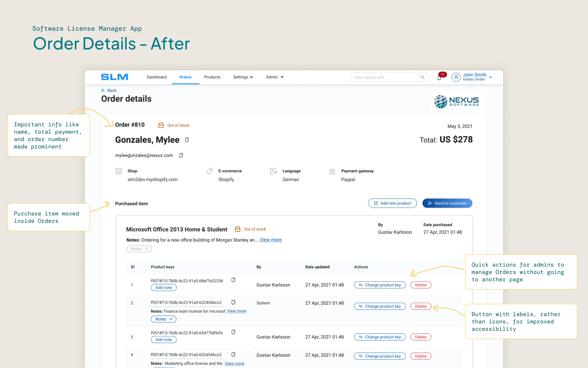Change product key for row 1
The height and width of the screenshot is (368, 588).
pos(380,285)
